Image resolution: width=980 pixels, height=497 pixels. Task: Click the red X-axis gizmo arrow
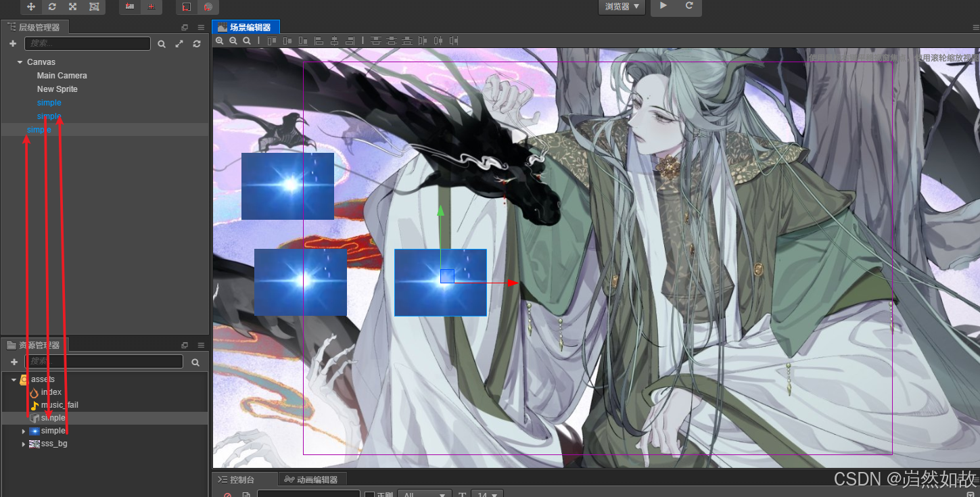(513, 283)
